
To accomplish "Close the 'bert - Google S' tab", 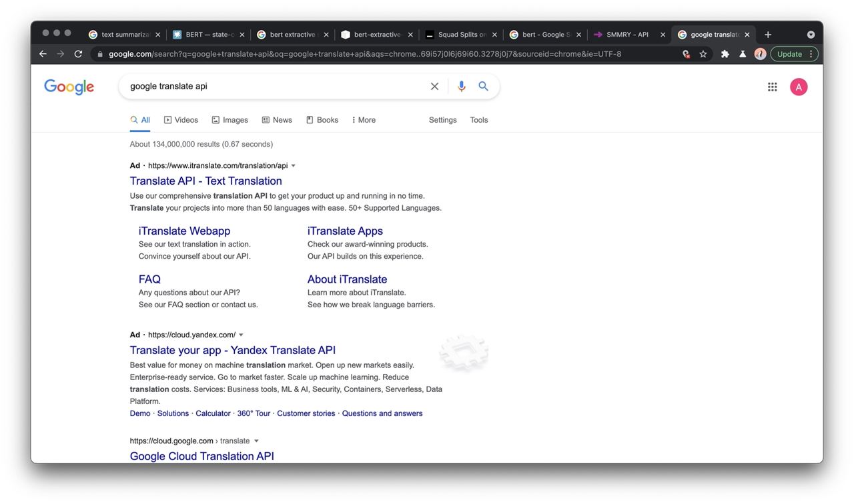I will (578, 35).
